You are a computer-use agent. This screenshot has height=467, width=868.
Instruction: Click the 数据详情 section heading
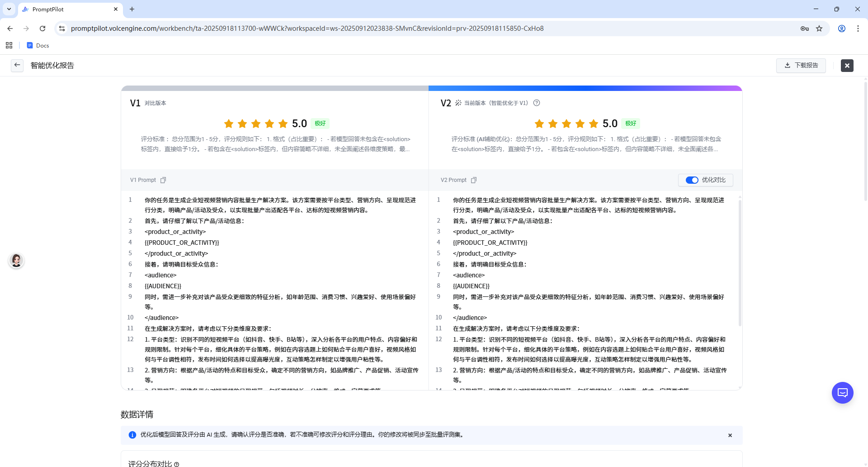[x=137, y=415]
